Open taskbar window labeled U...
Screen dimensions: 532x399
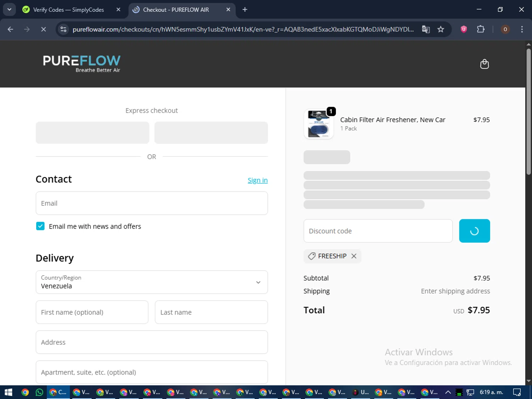tap(361, 392)
